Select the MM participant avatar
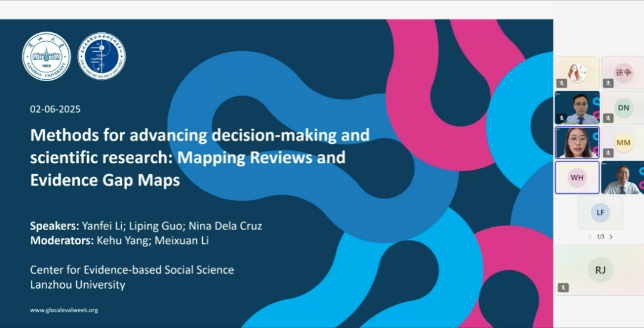644x328 pixels. tap(623, 143)
